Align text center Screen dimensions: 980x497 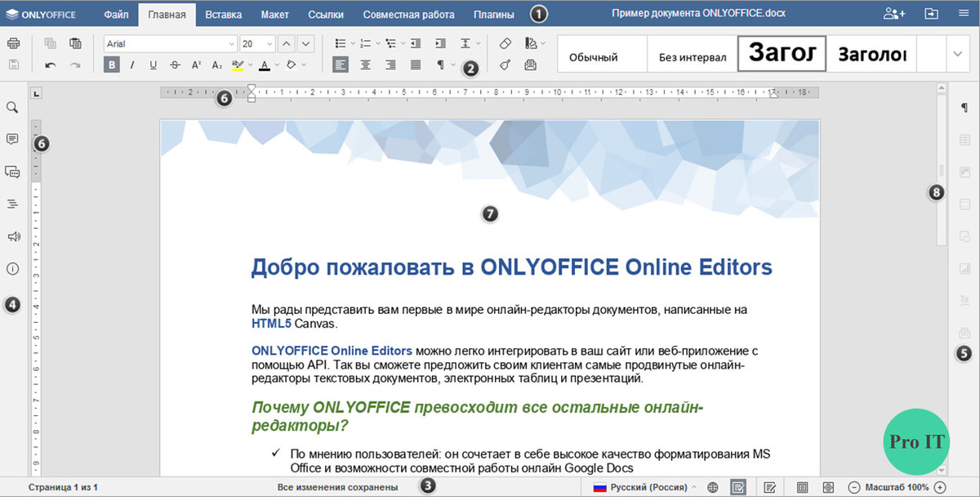(x=365, y=65)
